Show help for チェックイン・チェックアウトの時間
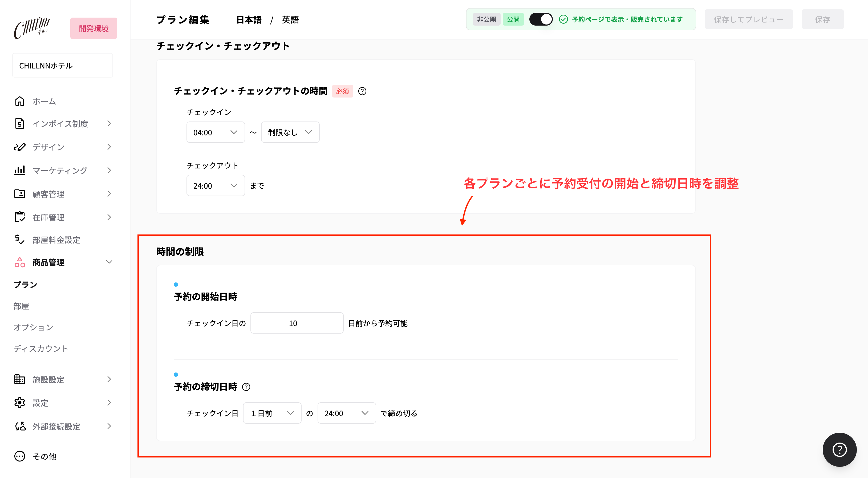The image size is (868, 478). click(362, 91)
